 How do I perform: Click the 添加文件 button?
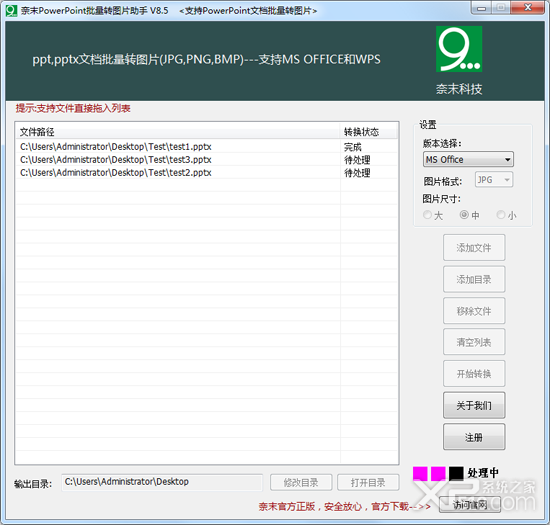pos(474,248)
